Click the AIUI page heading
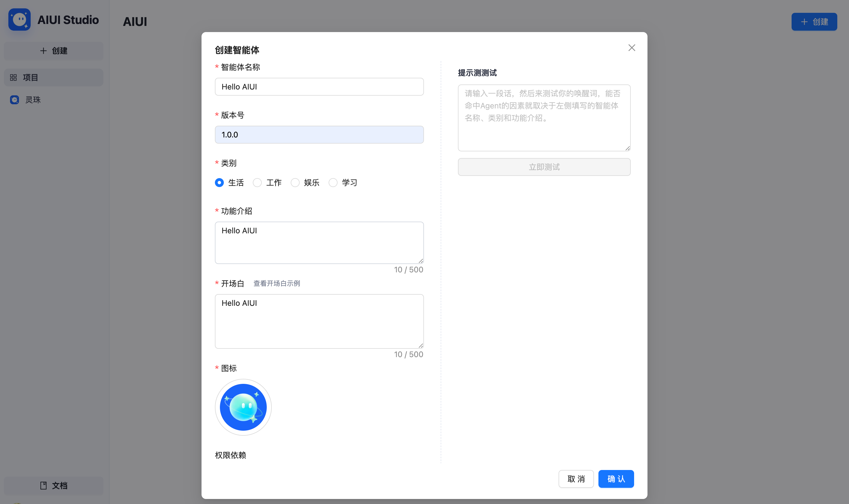This screenshot has width=849, height=504. pos(135,22)
